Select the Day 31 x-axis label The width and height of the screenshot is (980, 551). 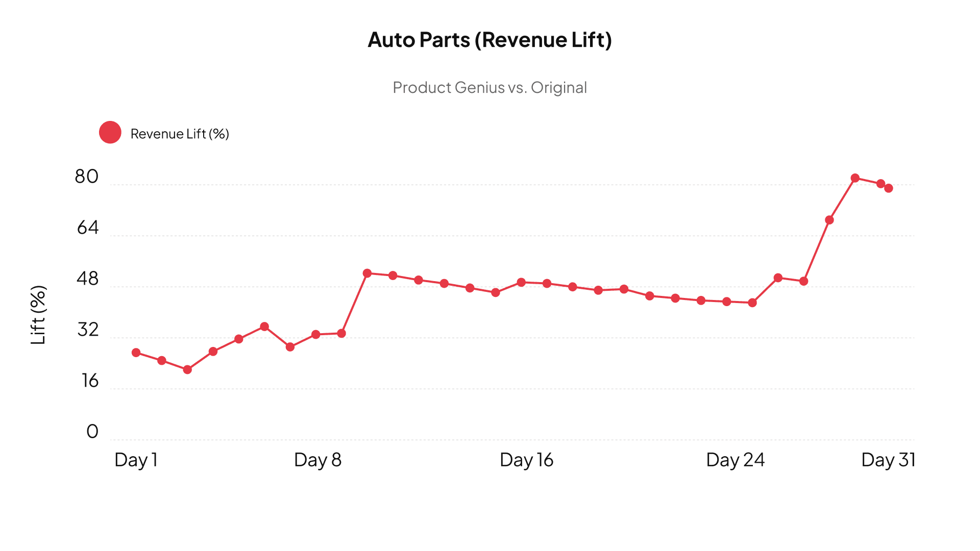click(888, 460)
